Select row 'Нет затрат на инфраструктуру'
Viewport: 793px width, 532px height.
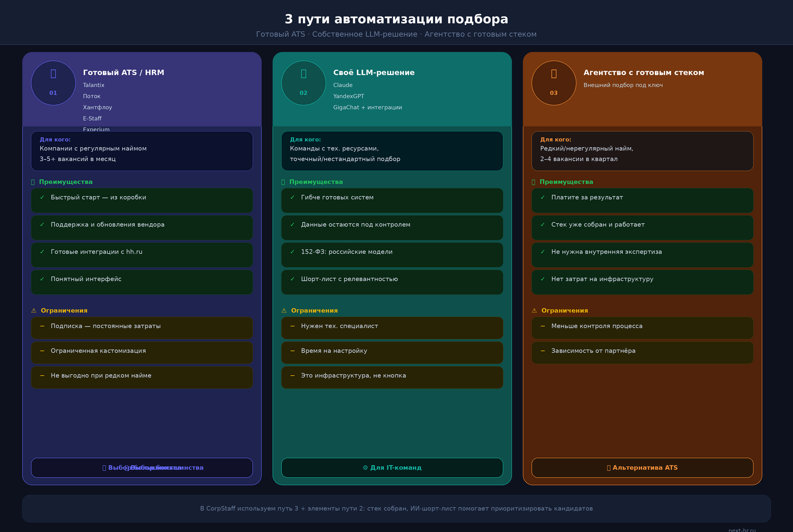point(642,282)
